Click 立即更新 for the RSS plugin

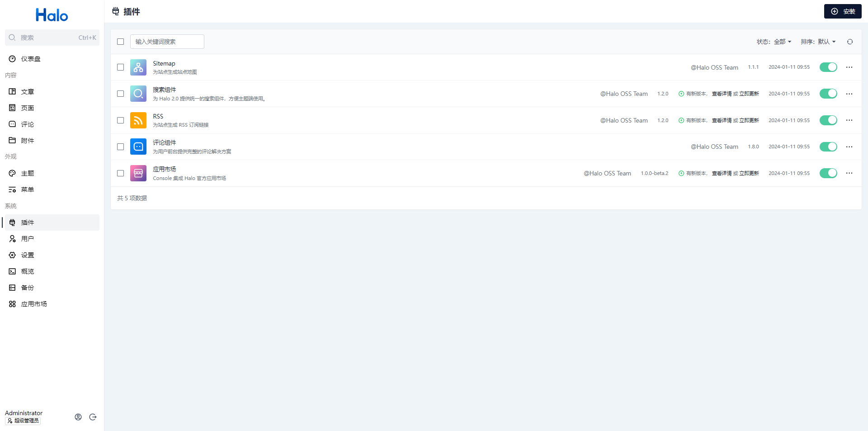(749, 120)
